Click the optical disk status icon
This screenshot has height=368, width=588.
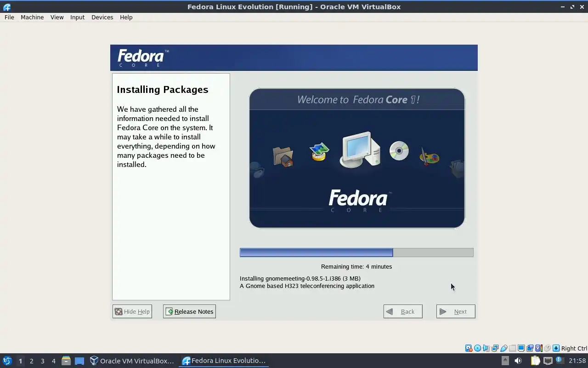coord(477,348)
